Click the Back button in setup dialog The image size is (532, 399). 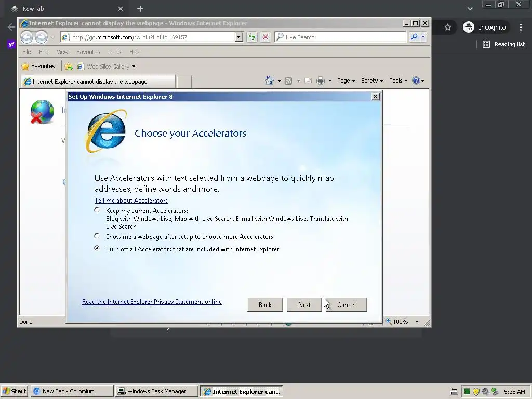265,304
